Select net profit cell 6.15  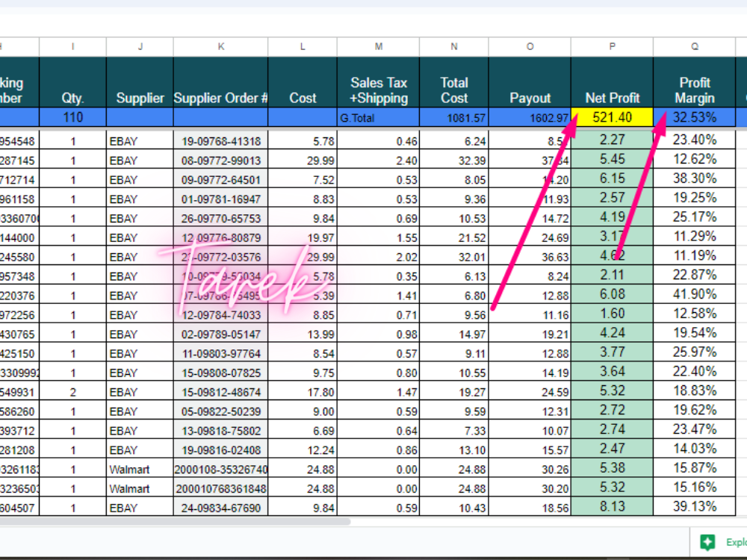[x=613, y=179]
